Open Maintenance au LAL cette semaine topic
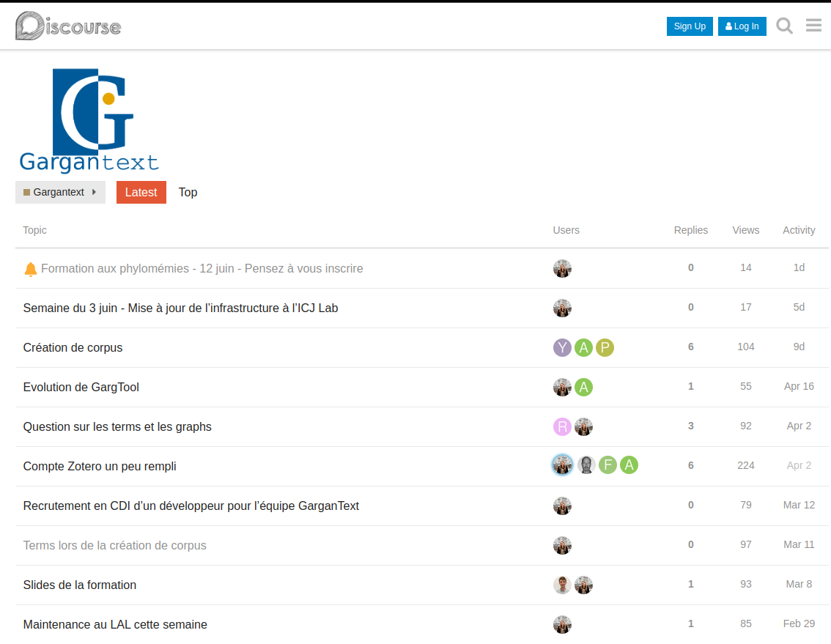 coord(115,625)
